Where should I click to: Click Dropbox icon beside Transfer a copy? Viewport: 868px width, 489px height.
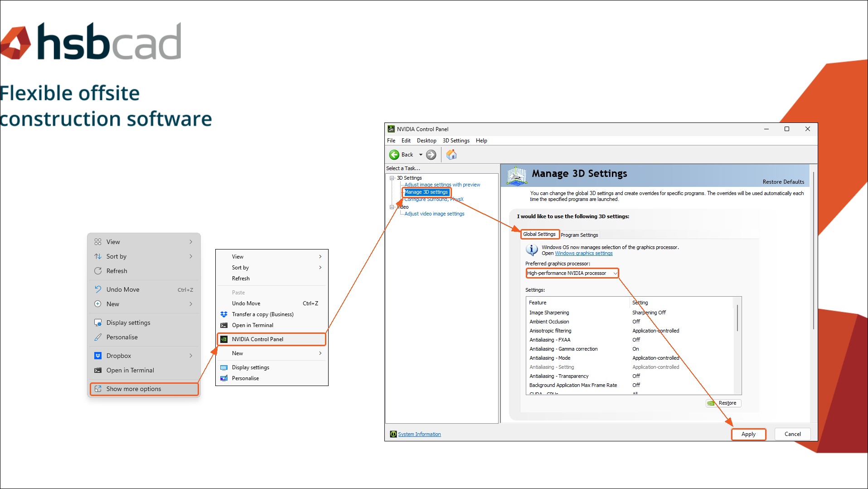coord(224,314)
